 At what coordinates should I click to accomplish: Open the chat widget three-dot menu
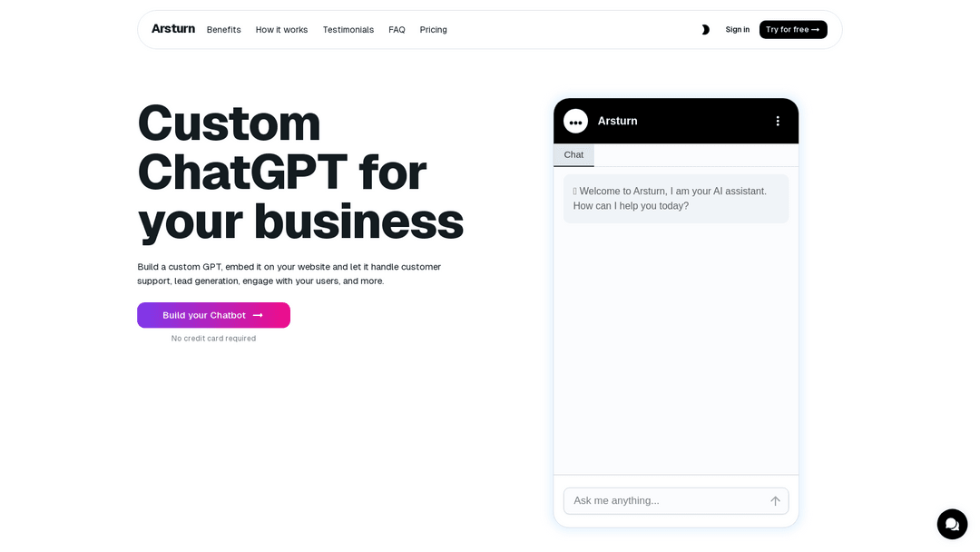click(778, 122)
